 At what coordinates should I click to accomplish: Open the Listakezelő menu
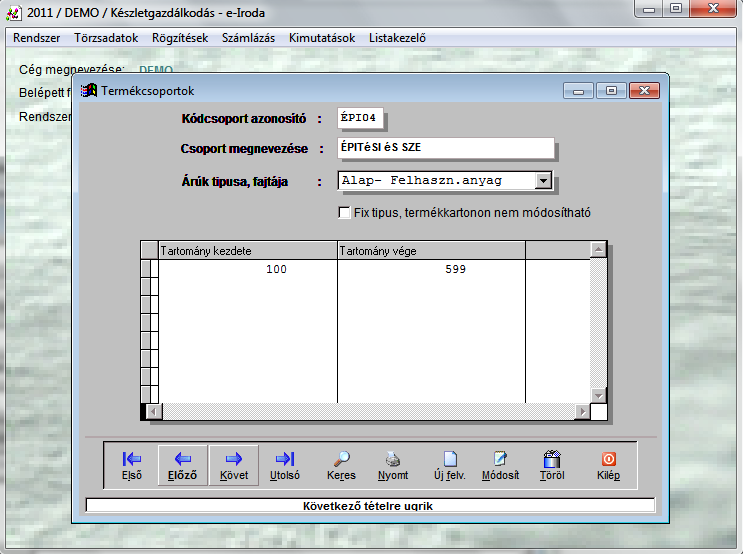pos(398,38)
